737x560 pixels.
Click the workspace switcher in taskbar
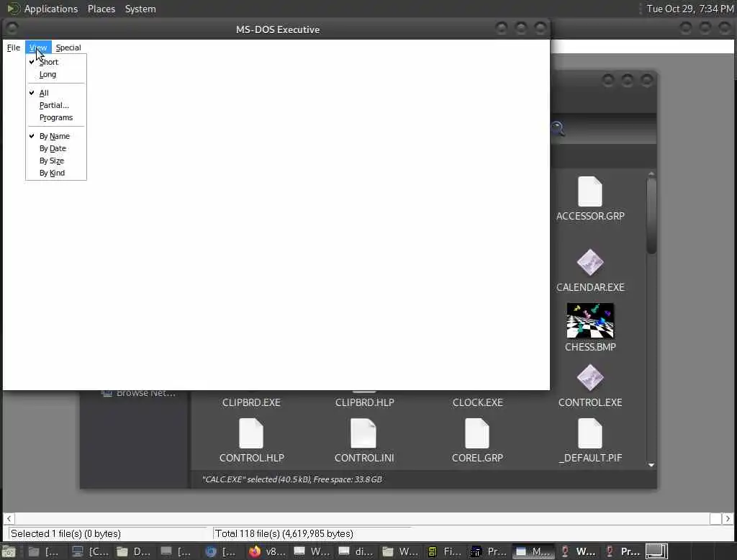pos(656,551)
